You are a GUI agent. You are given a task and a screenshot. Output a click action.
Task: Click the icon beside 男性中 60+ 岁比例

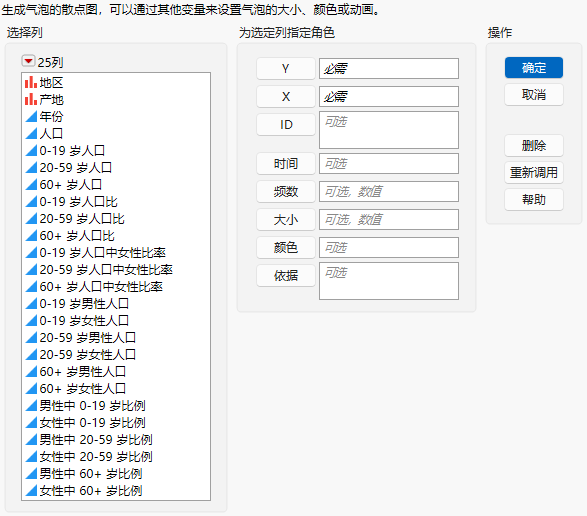click(x=31, y=474)
